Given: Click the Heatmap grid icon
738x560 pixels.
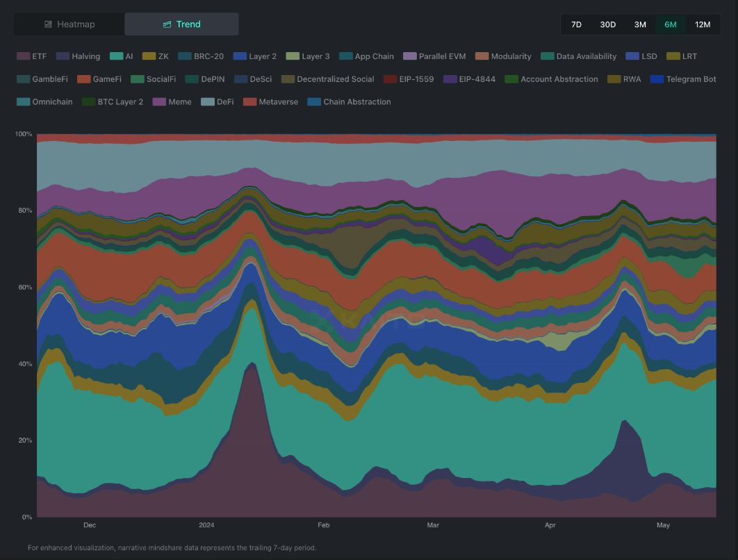Looking at the screenshot, I should click(48, 24).
